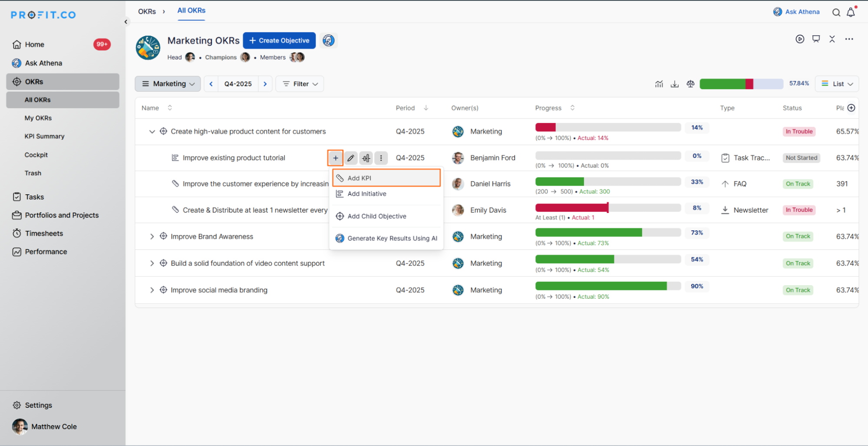Viewport: 868px width, 446px height.
Task: Switch to the All OKRs tab
Action: click(191, 10)
